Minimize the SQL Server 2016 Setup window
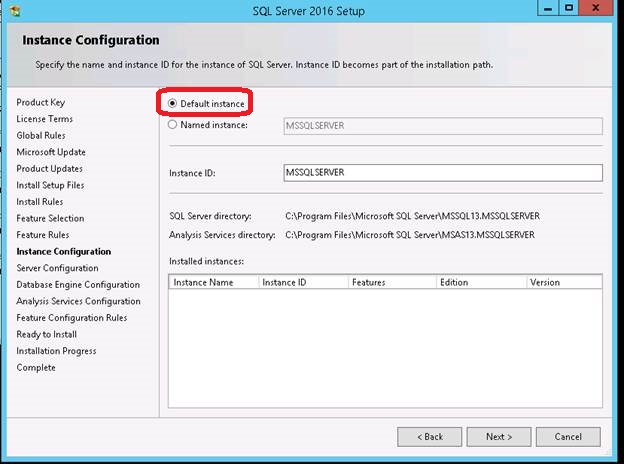Screen dimensions: 624x464 (548, 8)
